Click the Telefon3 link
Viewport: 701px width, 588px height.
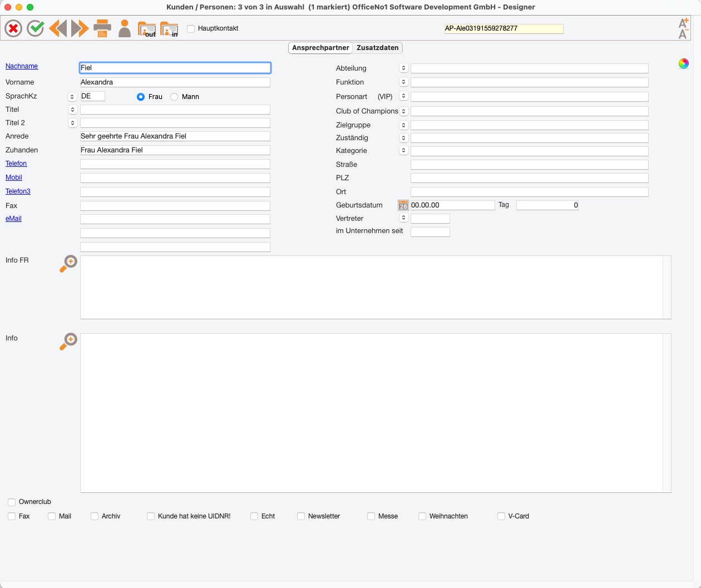click(18, 191)
